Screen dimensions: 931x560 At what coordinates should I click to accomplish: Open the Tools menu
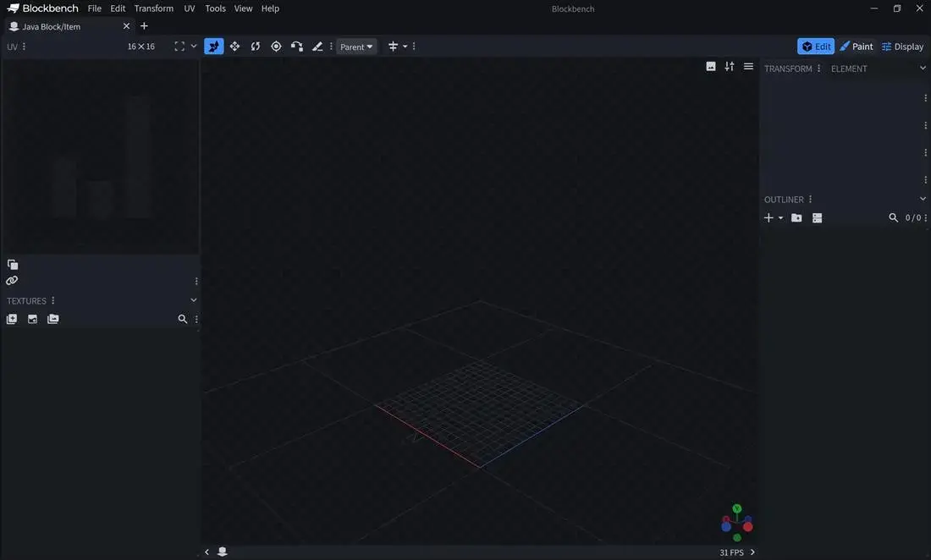215,8
